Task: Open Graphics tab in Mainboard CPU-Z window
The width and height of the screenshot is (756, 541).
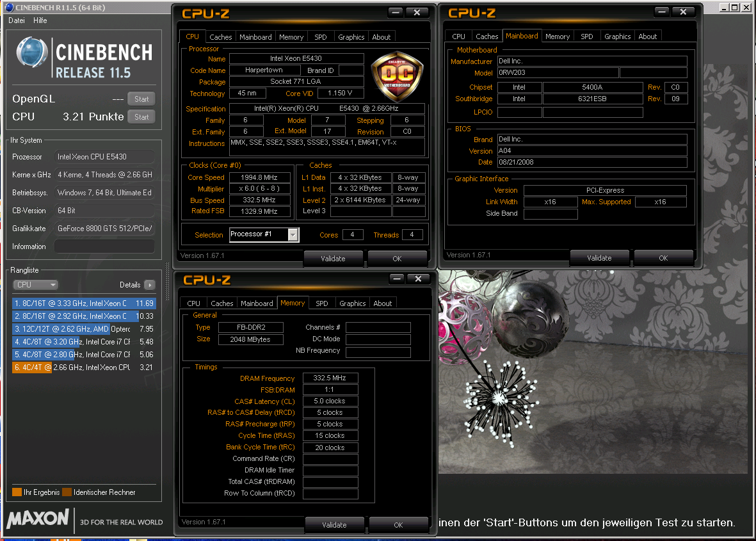Action: (618, 36)
